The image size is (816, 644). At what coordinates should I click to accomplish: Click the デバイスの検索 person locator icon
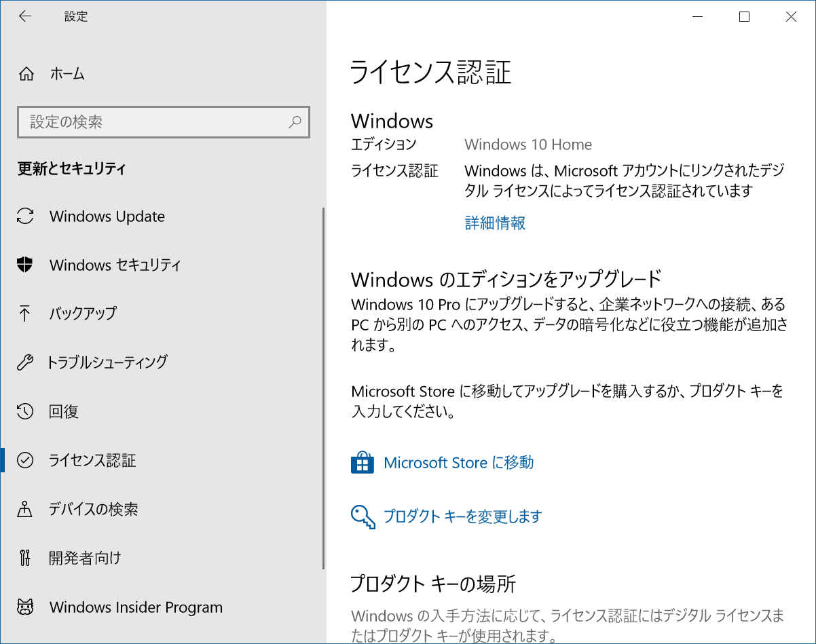coord(25,509)
